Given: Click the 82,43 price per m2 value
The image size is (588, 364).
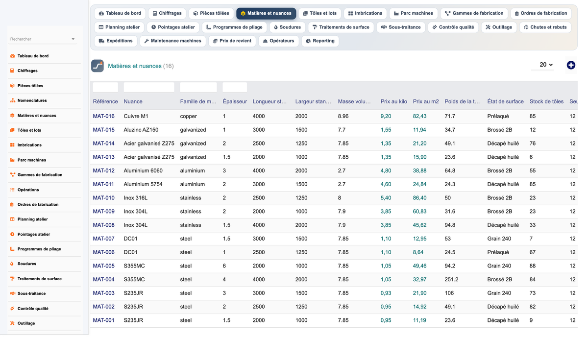Looking at the screenshot, I should pyautogui.click(x=420, y=117).
